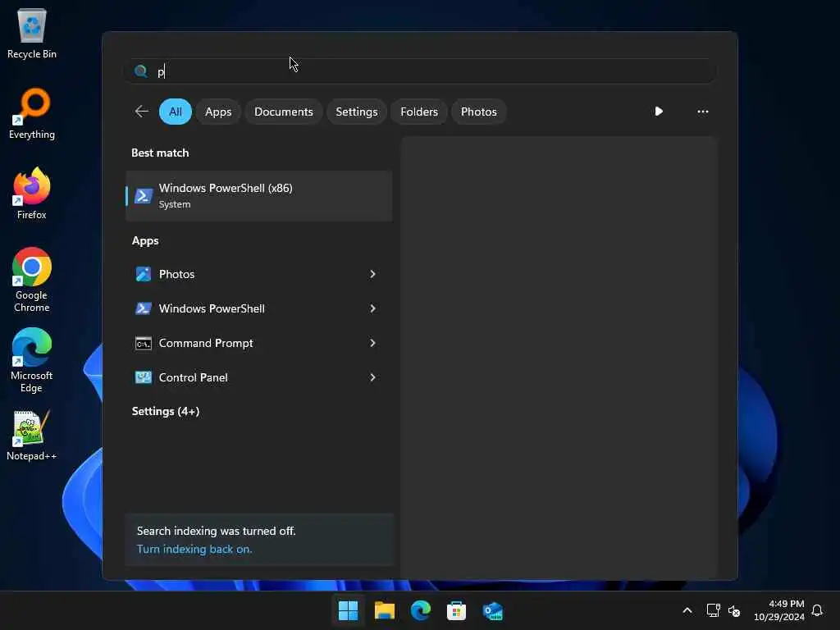Click the play arrow icon beside filters
Image resolution: width=840 pixels, height=630 pixels.
pos(659,112)
